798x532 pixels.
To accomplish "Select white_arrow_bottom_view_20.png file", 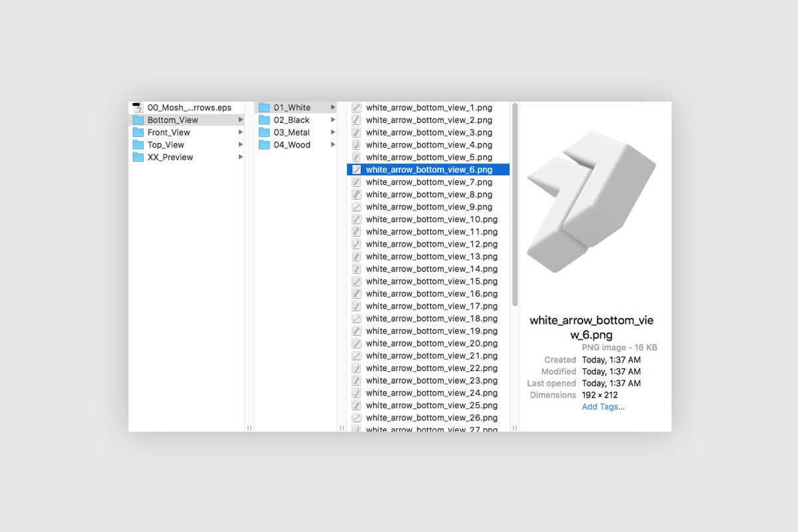I will 432,343.
